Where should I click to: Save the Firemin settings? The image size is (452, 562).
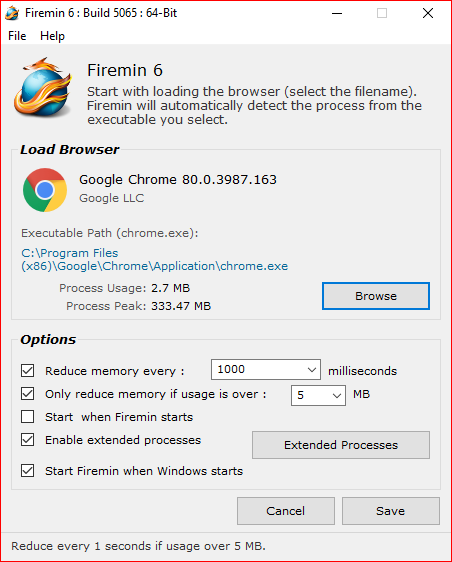391,511
